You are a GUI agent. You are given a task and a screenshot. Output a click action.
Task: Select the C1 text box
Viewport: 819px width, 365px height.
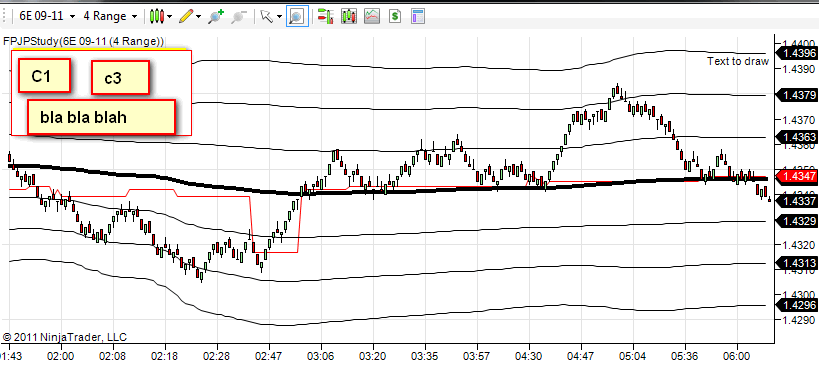coord(44,76)
